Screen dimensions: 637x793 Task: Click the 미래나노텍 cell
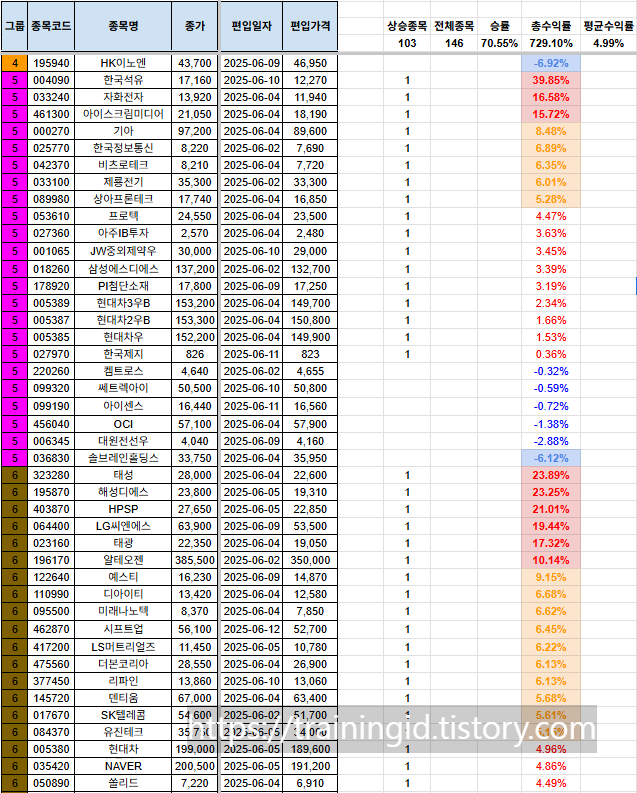123,611
